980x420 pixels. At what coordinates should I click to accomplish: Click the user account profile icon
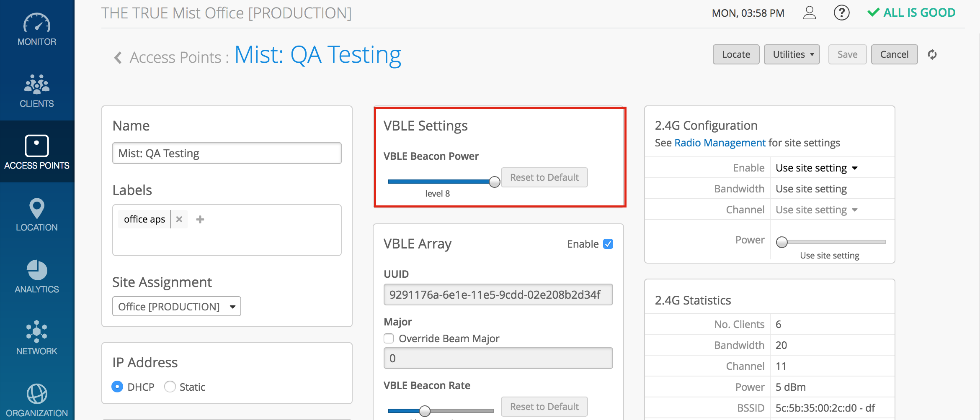pyautogui.click(x=810, y=13)
